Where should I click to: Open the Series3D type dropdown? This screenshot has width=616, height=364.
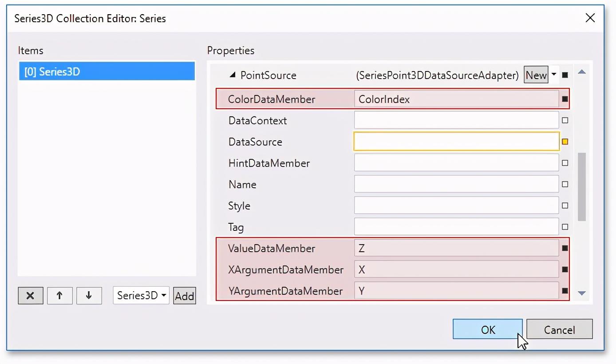click(141, 296)
